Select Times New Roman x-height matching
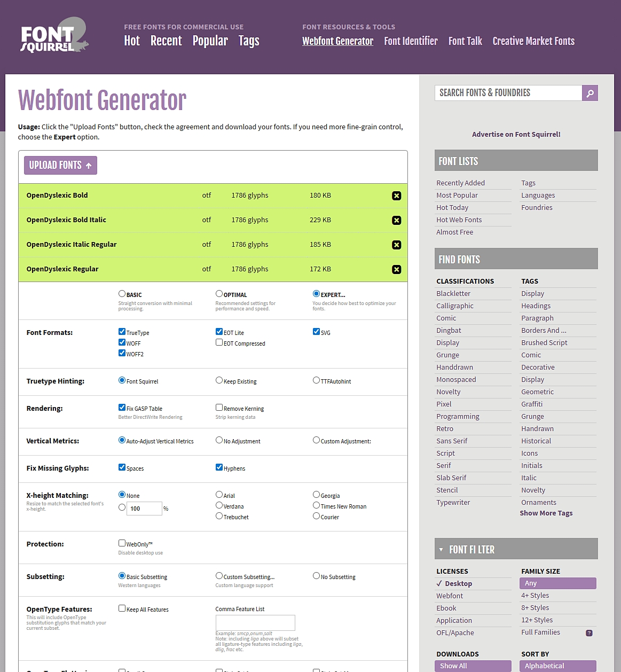The image size is (621, 672). 316,505
